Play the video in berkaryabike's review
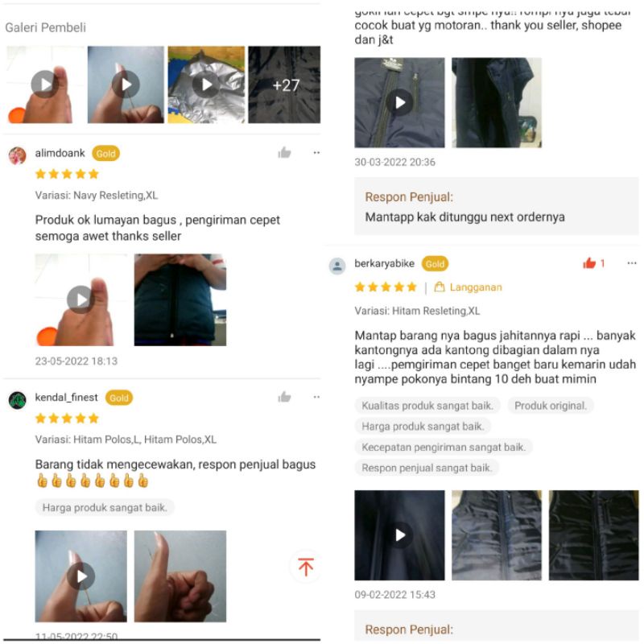Screen dimensions: 644x644 point(399,535)
